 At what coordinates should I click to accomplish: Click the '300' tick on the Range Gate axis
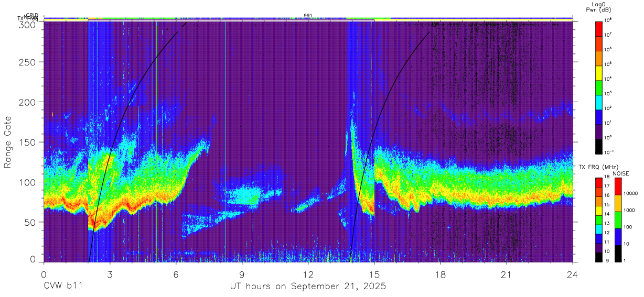point(28,24)
